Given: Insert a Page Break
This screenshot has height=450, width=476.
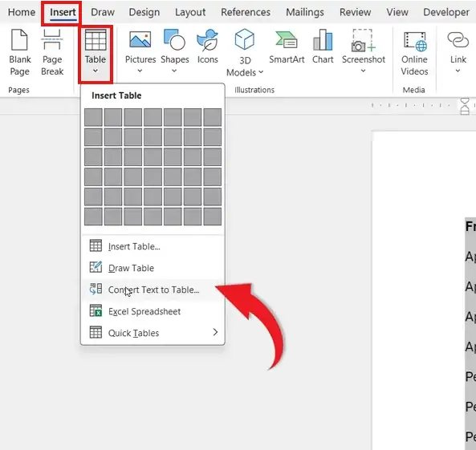Looking at the screenshot, I should click(x=52, y=52).
